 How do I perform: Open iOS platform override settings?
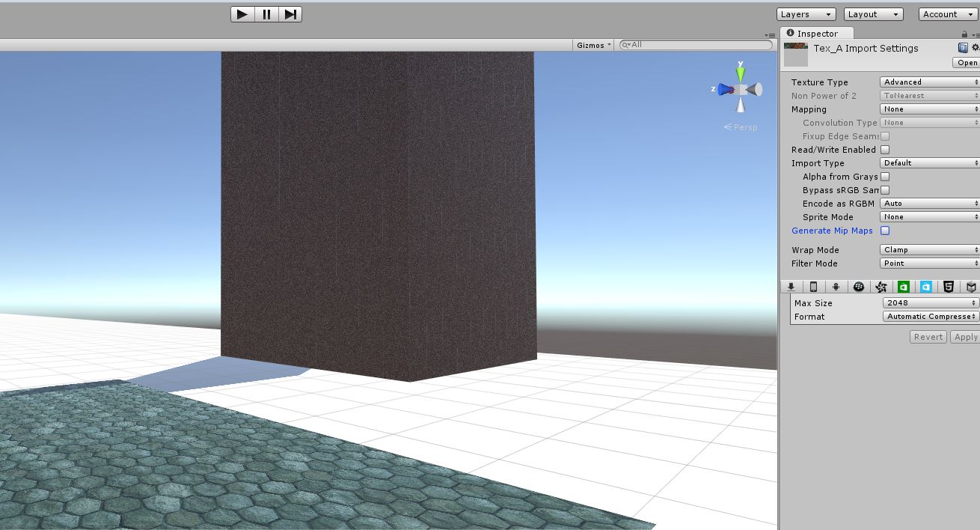813,287
